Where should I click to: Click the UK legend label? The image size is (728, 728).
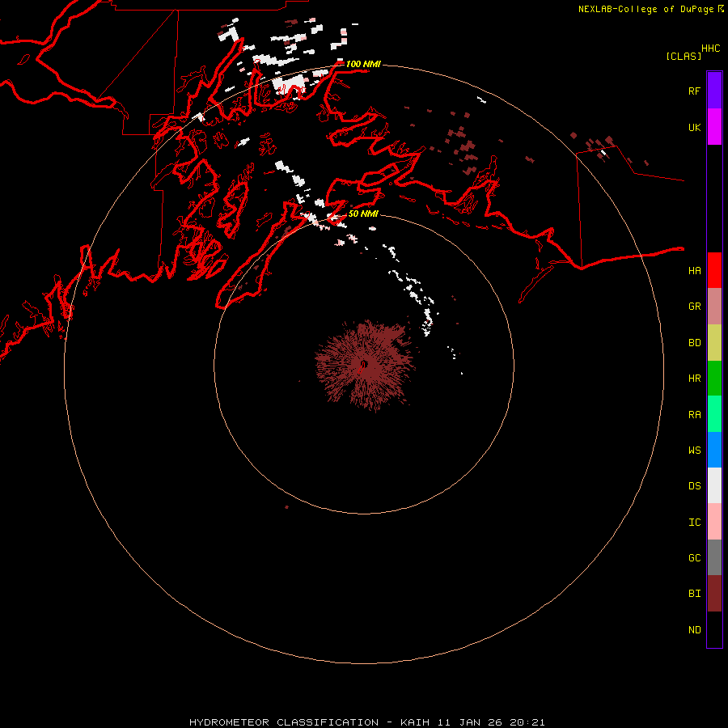point(694,127)
